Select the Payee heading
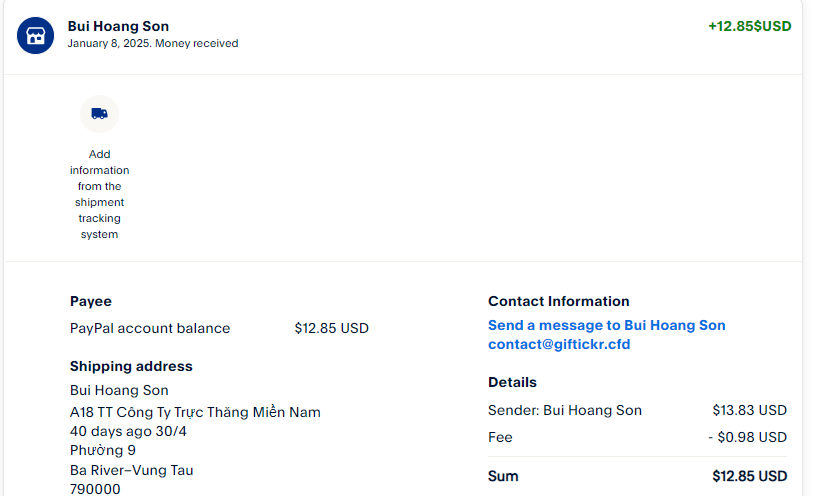This screenshot has width=832, height=496. point(91,301)
